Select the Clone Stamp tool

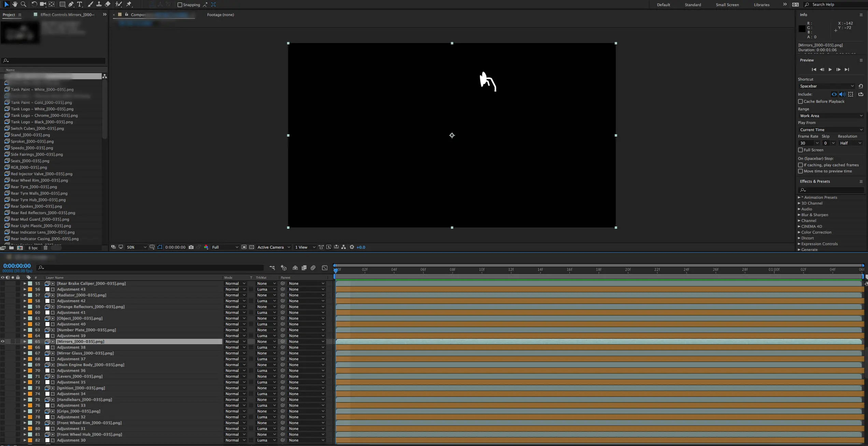[x=99, y=4]
